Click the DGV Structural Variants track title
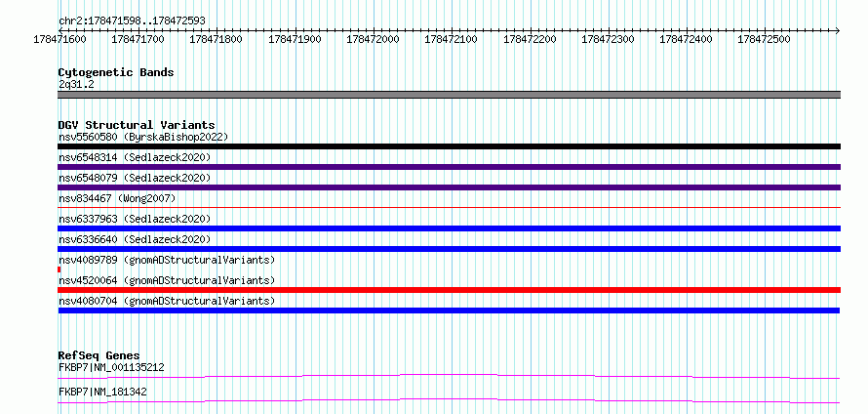Viewport: 868px width, 414px height. point(137,125)
